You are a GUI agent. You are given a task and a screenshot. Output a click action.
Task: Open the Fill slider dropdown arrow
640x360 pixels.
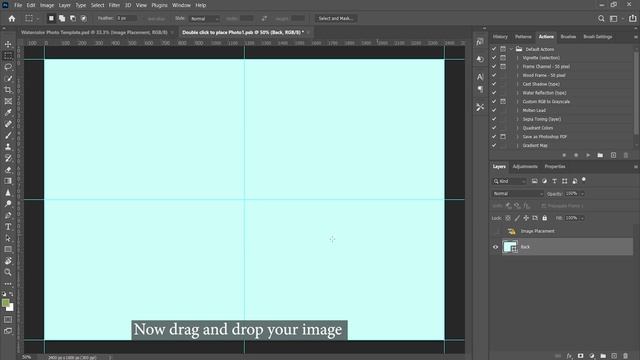582,218
